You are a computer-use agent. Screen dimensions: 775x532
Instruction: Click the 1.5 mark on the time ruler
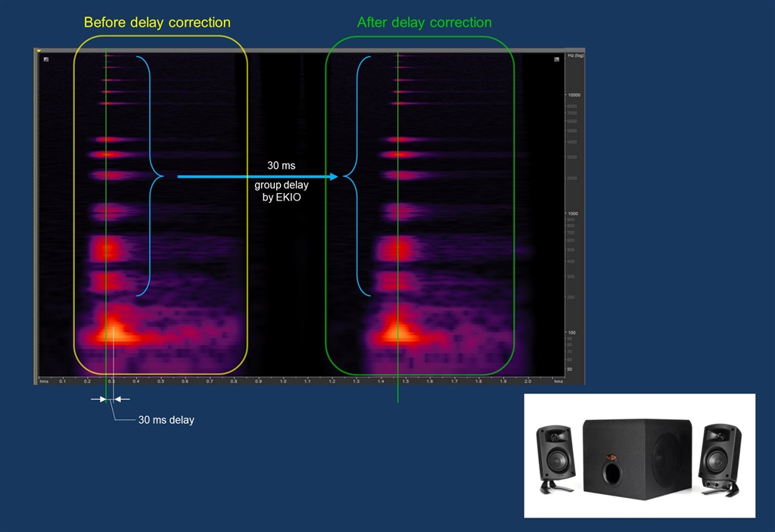point(406,381)
